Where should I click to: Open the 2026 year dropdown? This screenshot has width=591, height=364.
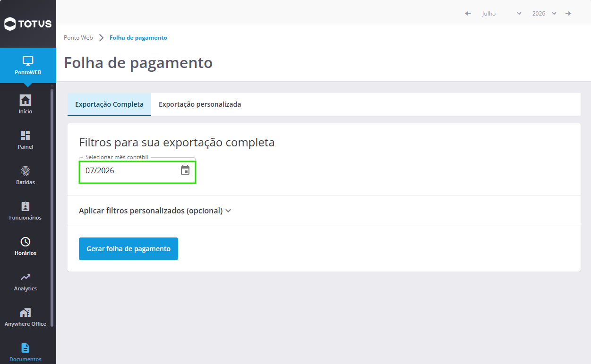coord(544,13)
